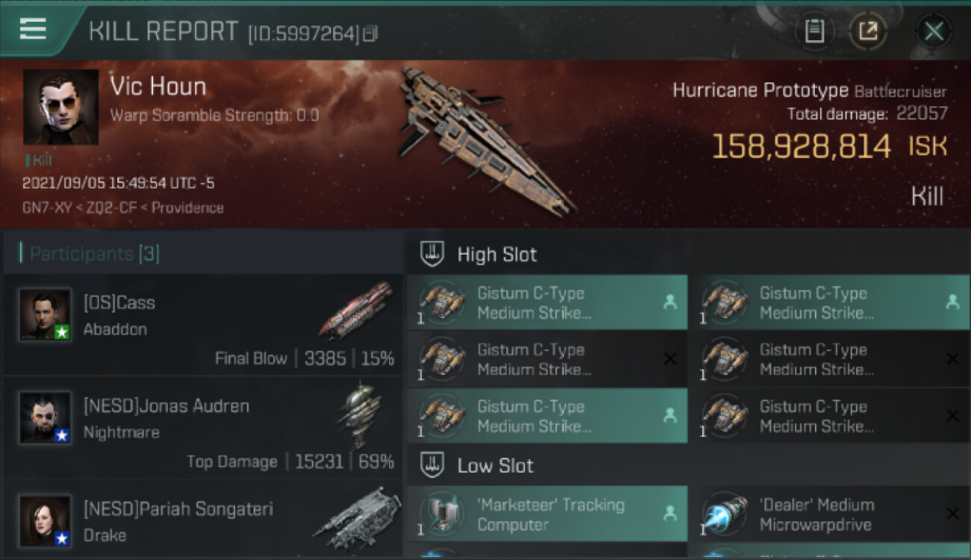Click the share/export report icon
This screenshot has width=971, height=560.
tap(868, 31)
